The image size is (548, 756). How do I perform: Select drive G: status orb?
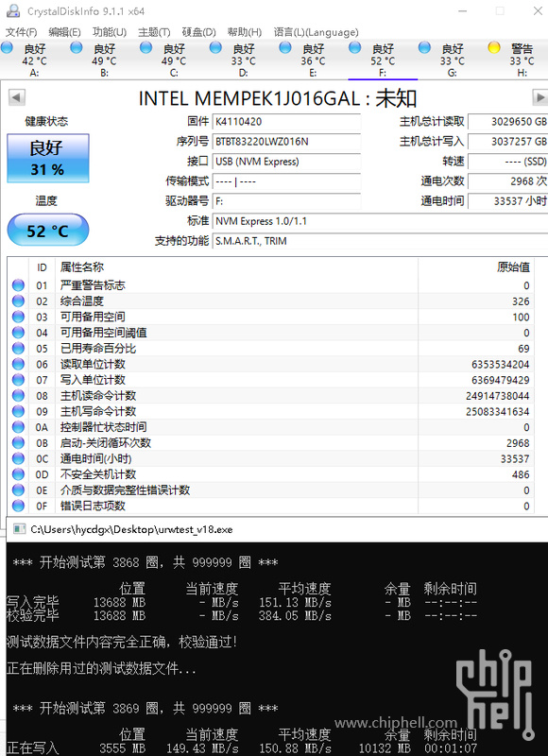click(x=424, y=47)
